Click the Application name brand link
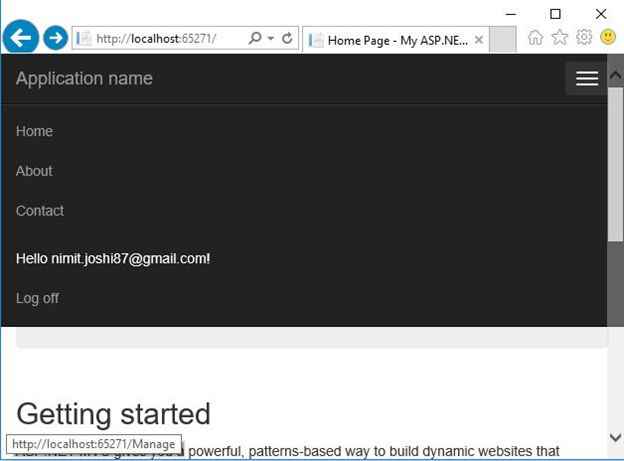The height and width of the screenshot is (461, 624). pos(84,78)
